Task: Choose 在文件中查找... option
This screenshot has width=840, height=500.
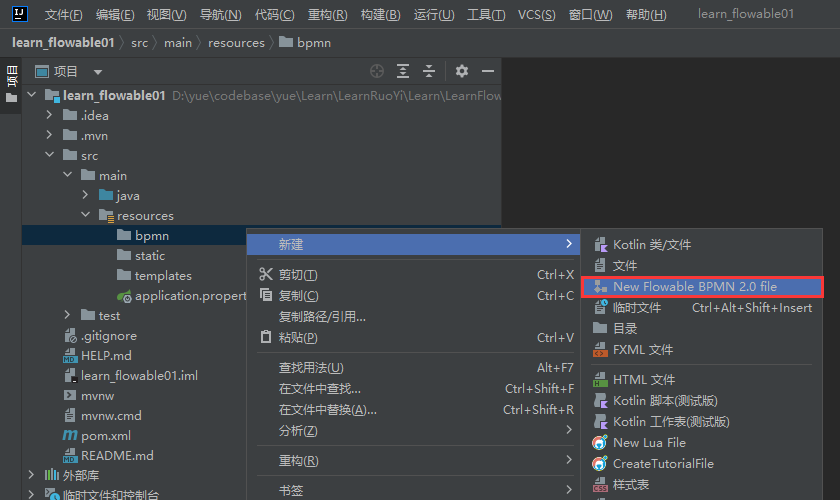Action: point(413,389)
